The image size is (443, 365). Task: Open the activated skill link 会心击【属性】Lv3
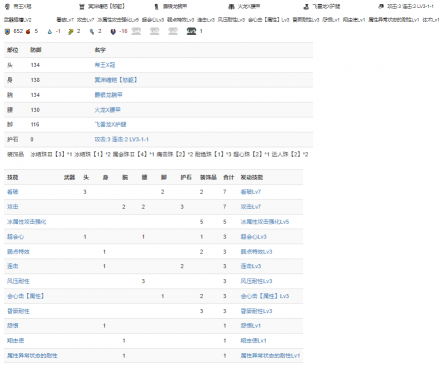tap(265, 296)
